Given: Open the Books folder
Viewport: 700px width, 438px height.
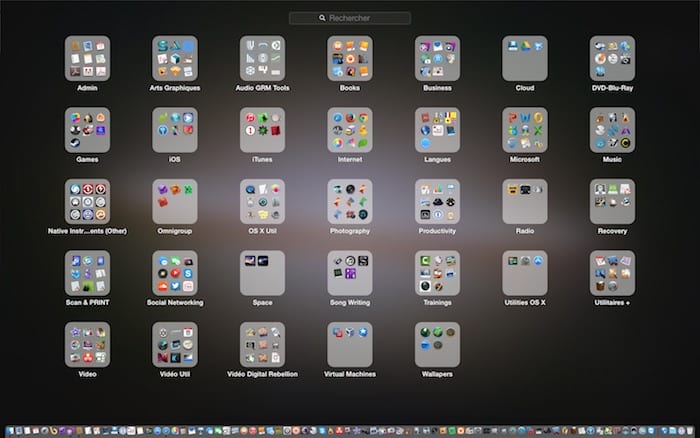Looking at the screenshot, I should (x=350, y=58).
